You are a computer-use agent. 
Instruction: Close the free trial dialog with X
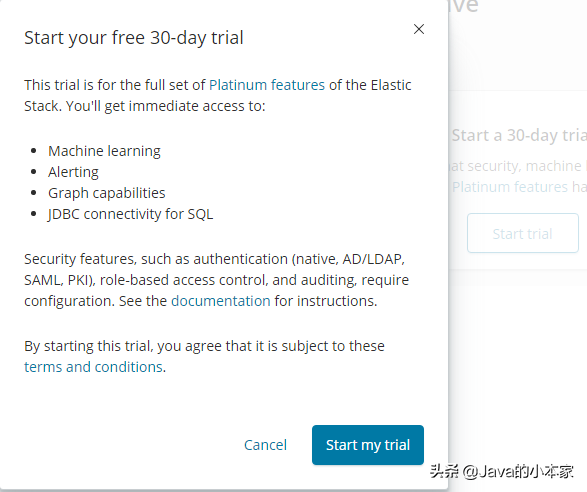coord(419,29)
